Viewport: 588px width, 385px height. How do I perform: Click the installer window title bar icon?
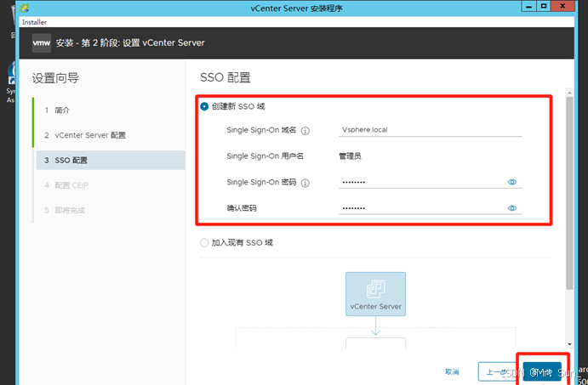pos(25,8)
